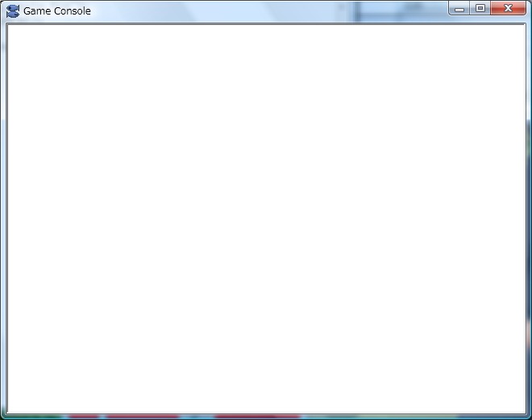Close the Game Console window
This screenshot has width=532, height=420.
508,8
